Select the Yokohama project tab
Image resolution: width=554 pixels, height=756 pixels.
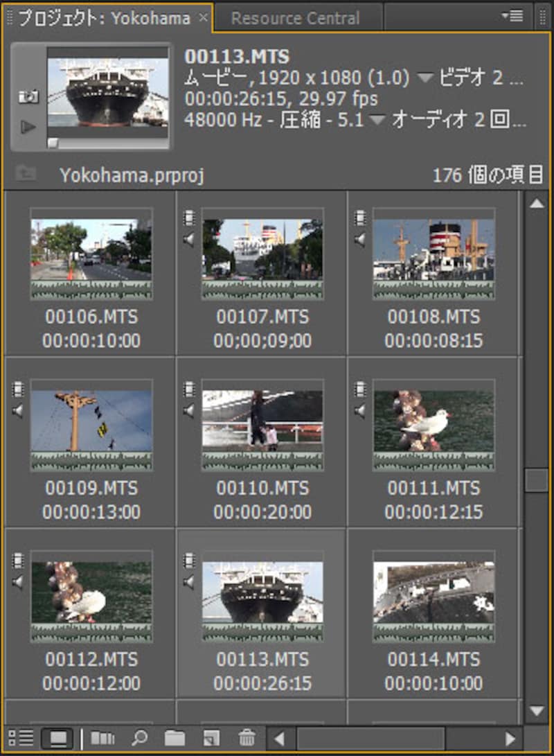104,18
